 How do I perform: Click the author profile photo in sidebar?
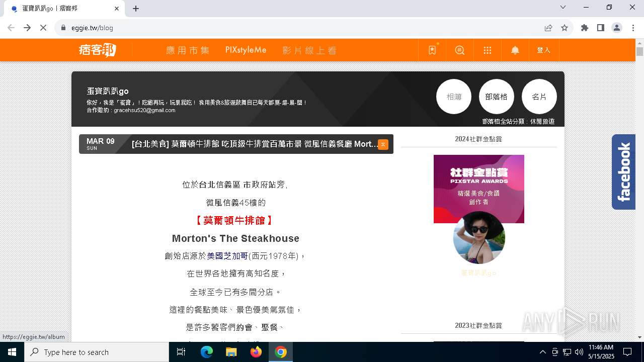[x=479, y=237]
